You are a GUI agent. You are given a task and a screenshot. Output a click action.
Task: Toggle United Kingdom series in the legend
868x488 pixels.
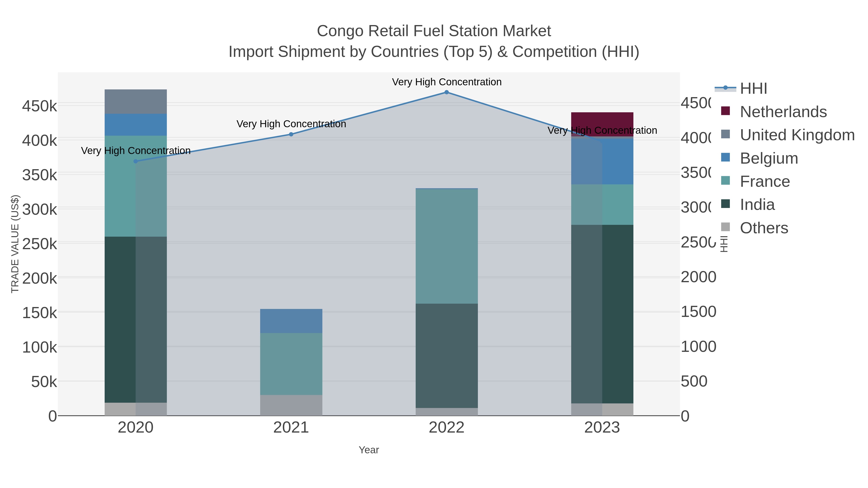(787, 135)
